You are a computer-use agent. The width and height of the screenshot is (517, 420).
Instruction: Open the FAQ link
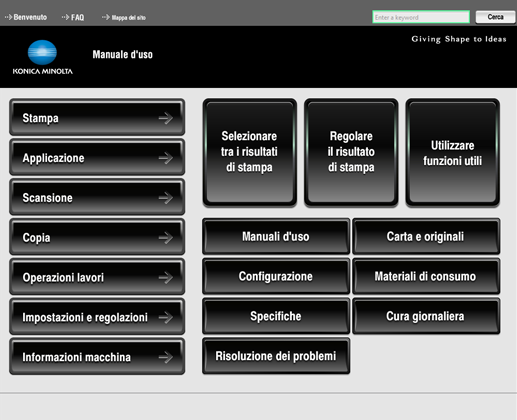pos(73,17)
